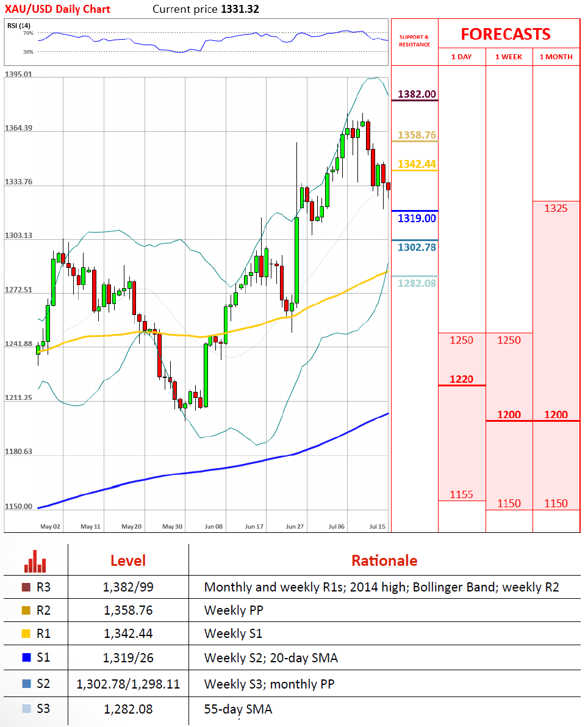Click the Jul 15 date axis label
Image resolution: width=588 pixels, height=727 pixels.
pyautogui.click(x=377, y=526)
